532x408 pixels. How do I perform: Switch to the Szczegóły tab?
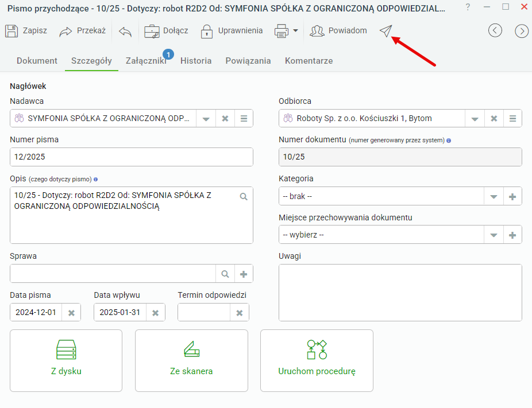91,61
